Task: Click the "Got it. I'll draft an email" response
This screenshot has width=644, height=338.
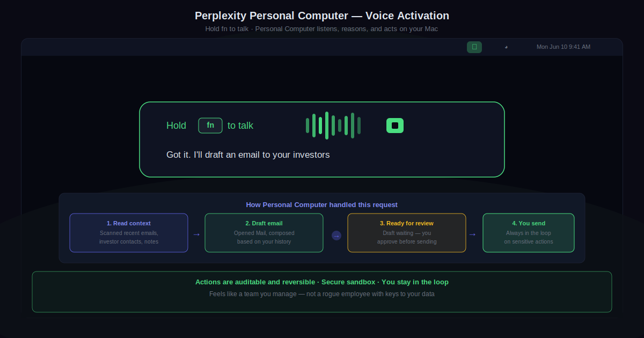Action: click(248, 155)
